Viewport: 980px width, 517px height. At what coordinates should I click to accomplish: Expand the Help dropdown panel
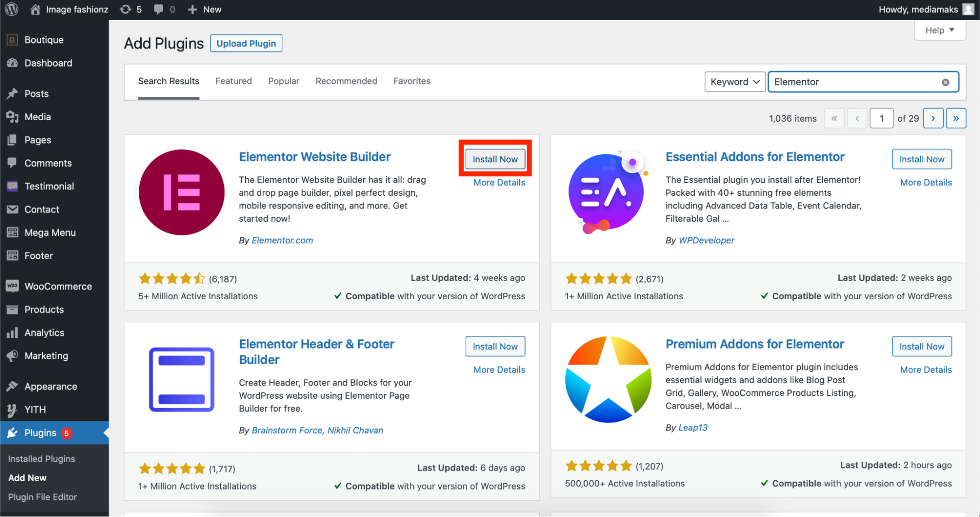coord(939,30)
